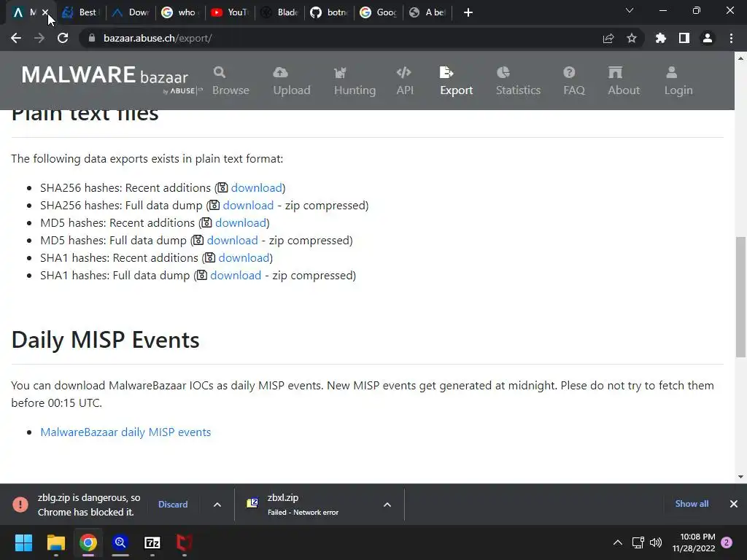Open the About nav item
This screenshot has height=560, width=747.
[624, 81]
